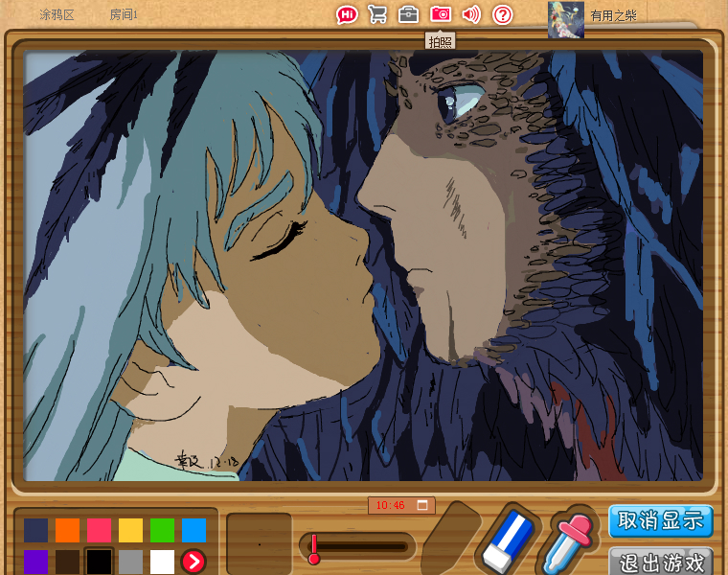Select the bright blue color swatch
This screenshot has height=575, width=728.
coord(193,530)
